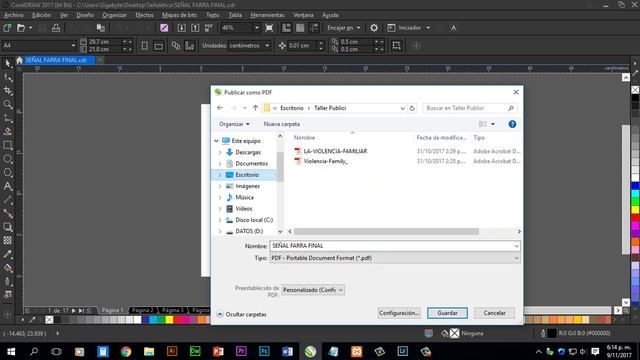Select the Rectangle tool
Screen dimensions: 640x360
tap(7, 145)
